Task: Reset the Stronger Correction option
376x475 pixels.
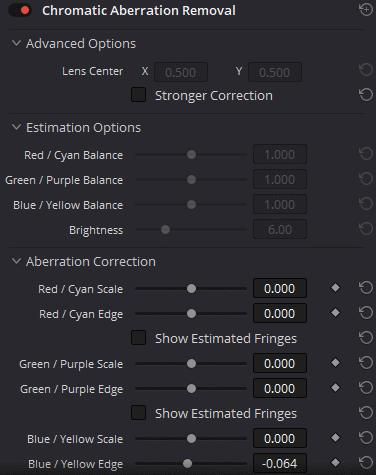Action: coord(366,95)
